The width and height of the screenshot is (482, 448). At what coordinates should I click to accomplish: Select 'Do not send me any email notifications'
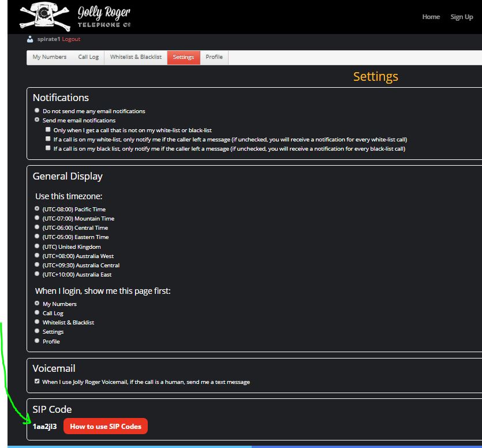pyautogui.click(x=38, y=111)
